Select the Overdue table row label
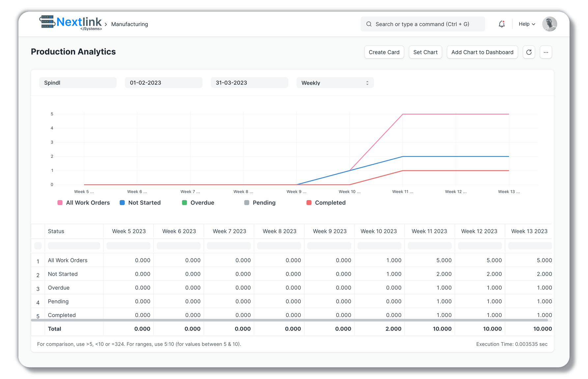Image resolution: width=588 pixels, height=379 pixels. point(59,288)
